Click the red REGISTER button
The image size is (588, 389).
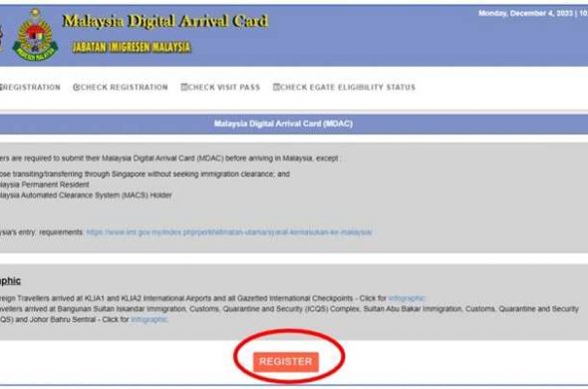pos(286,362)
